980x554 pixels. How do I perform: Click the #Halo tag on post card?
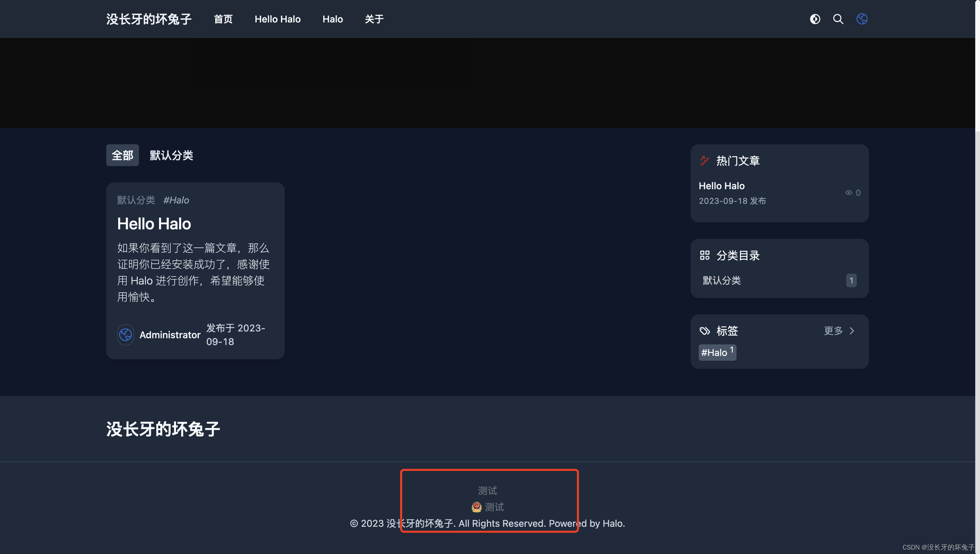[176, 200]
